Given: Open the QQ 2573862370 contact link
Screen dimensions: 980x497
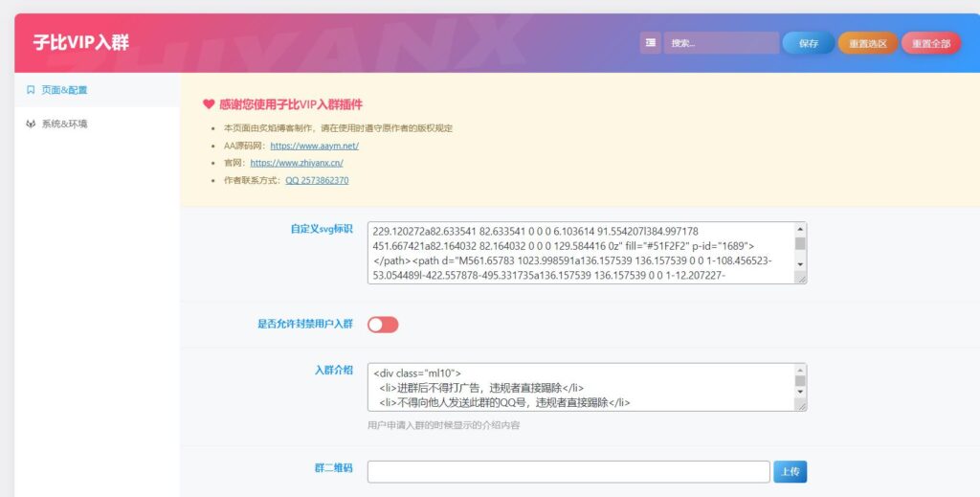Looking at the screenshot, I should (317, 180).
